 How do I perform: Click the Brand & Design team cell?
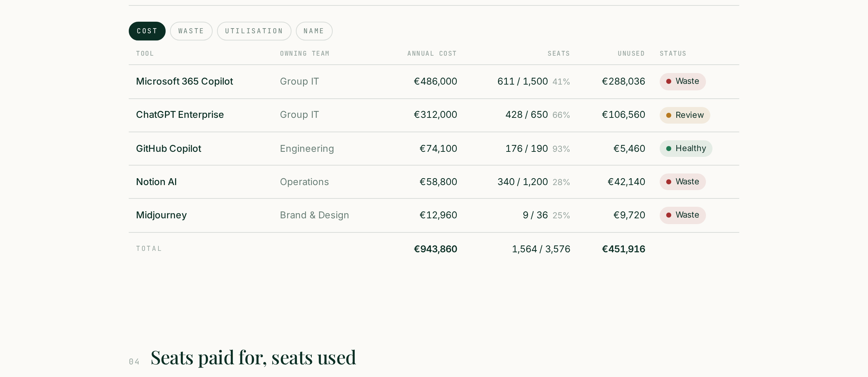click(x=315, y=215)
